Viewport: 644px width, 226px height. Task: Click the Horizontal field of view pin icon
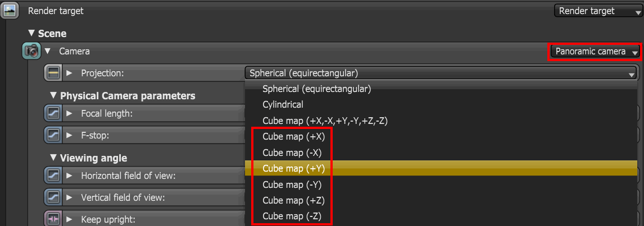(53, 176)
